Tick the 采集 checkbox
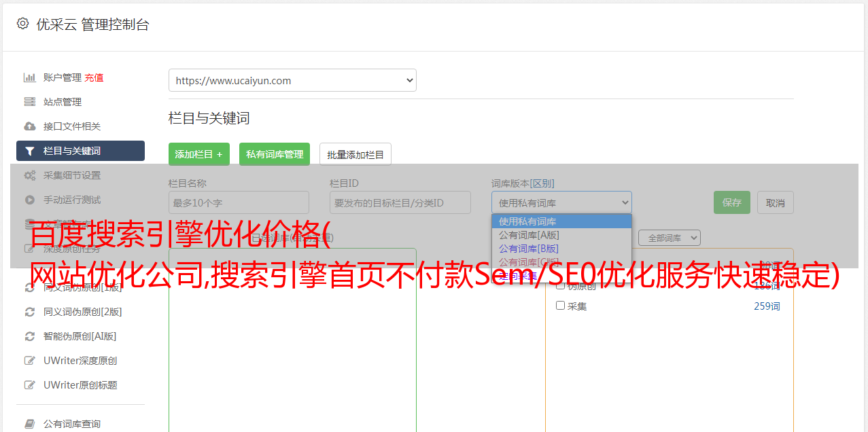This screenshot has width=868, height=432. point(561,306)
